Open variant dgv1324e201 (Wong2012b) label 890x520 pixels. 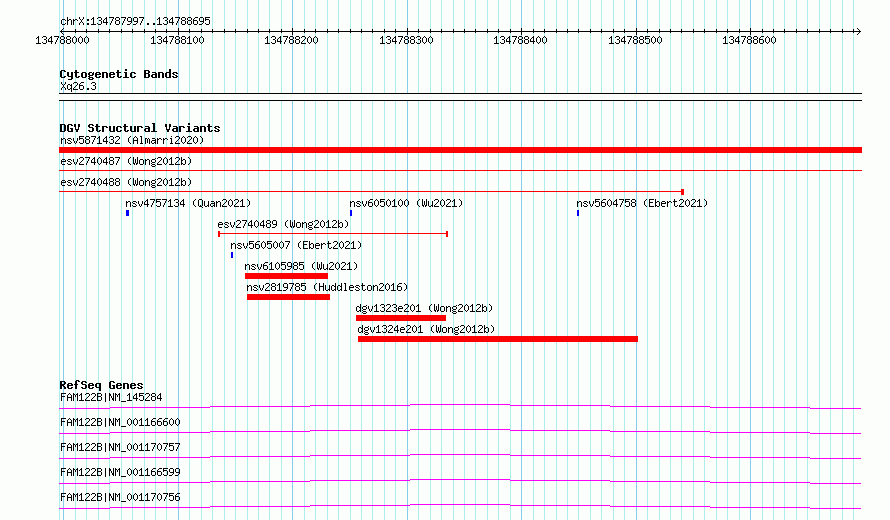(426, 329)
